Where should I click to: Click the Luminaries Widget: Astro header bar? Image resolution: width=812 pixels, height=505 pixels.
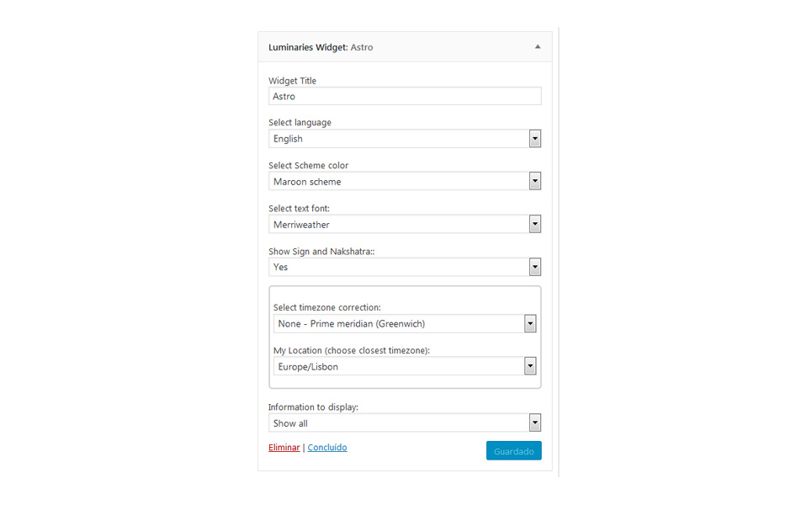(x=405, y=47)
